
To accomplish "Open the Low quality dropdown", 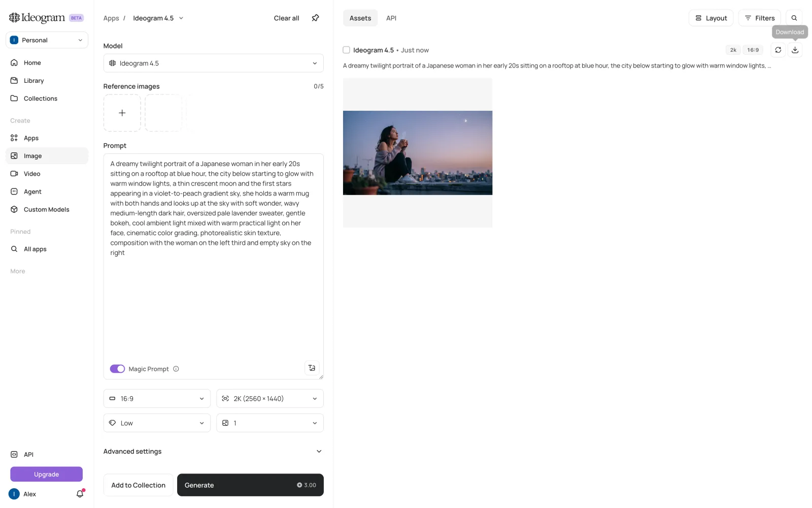I will [157, 423].
